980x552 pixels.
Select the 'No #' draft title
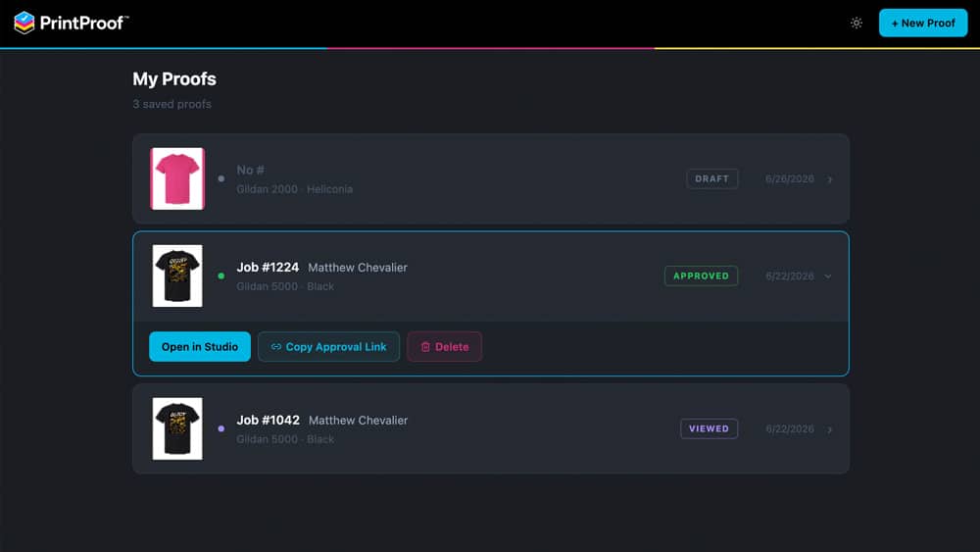point(251,170)
